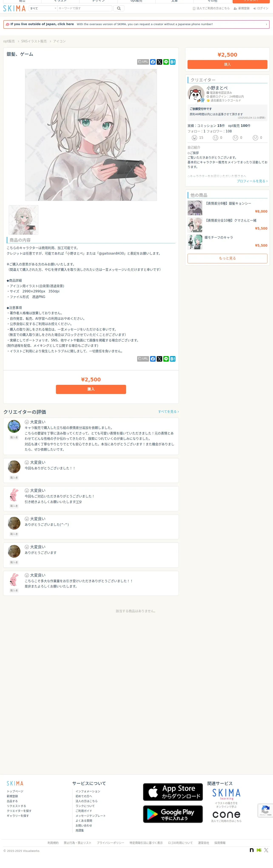The height and width of the screenshot is (868, 273).
Task: Open footer link クリエイターを探す
Action: [19, 811]
